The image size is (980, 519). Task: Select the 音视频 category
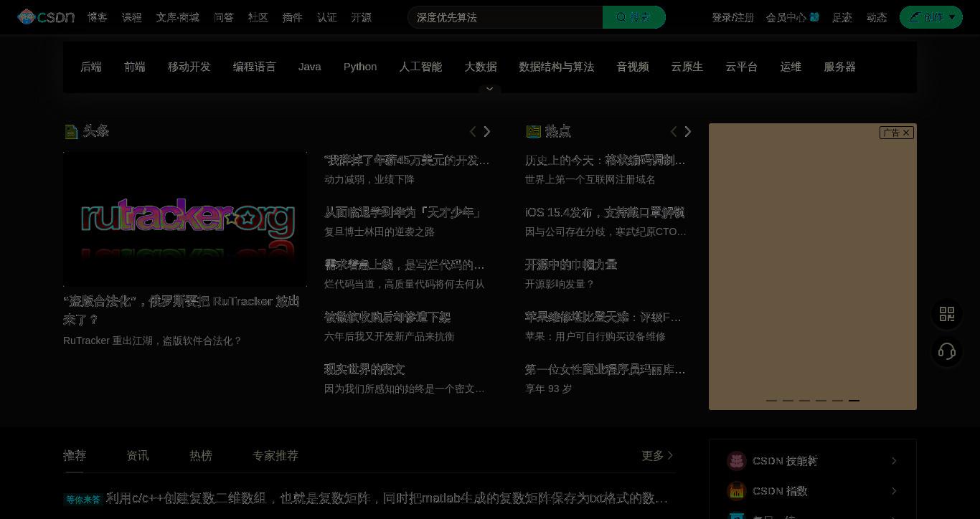633,67
